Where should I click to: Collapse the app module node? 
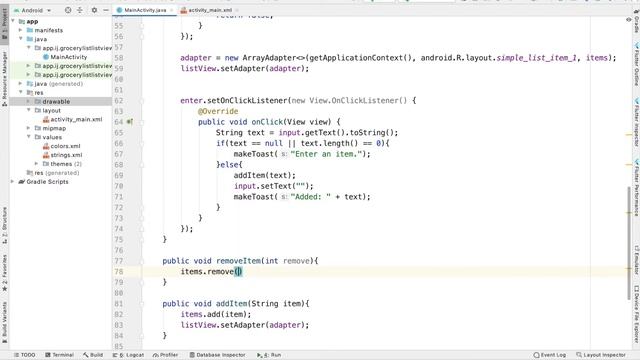(x=13, y=21)
